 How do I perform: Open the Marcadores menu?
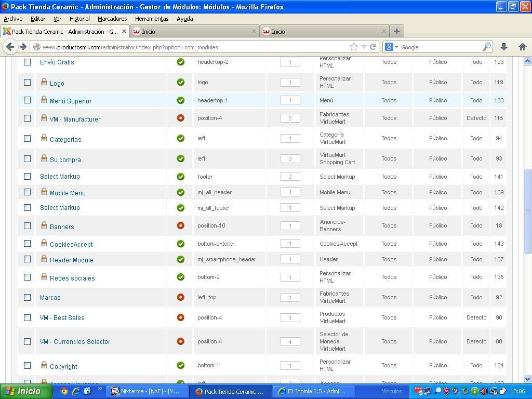pyautogui.click(x=112, y=19)
